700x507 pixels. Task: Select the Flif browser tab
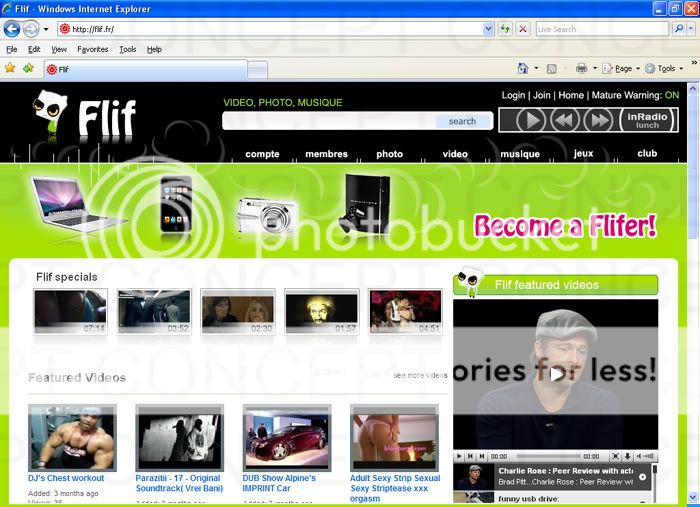(146, 70)
